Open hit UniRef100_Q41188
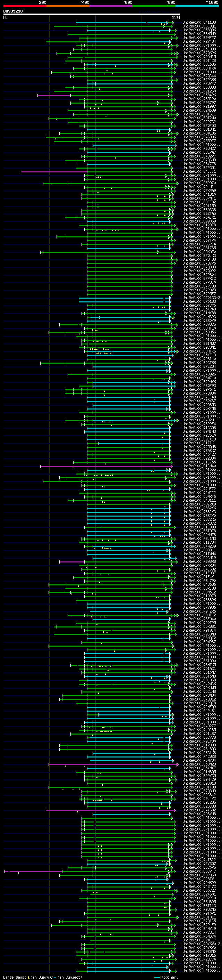222x980 pixels. 199,23
